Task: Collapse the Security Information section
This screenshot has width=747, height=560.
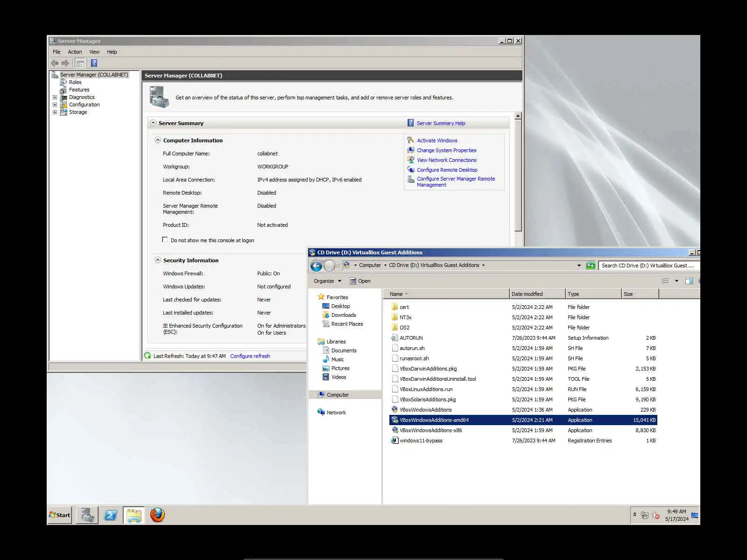Action: [158, 260]
